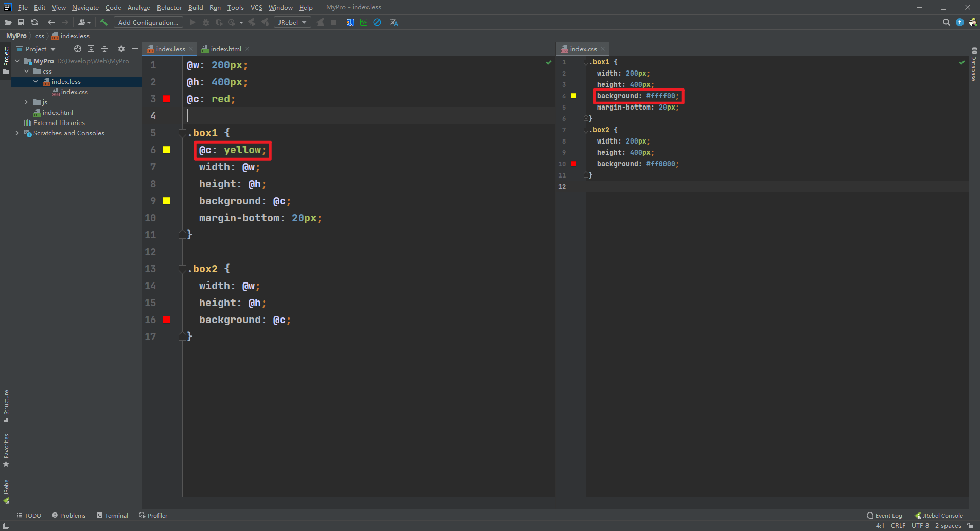Click the Debug bug icon
The width and height of the screenshot is (980, 531).
coord(206,22)
